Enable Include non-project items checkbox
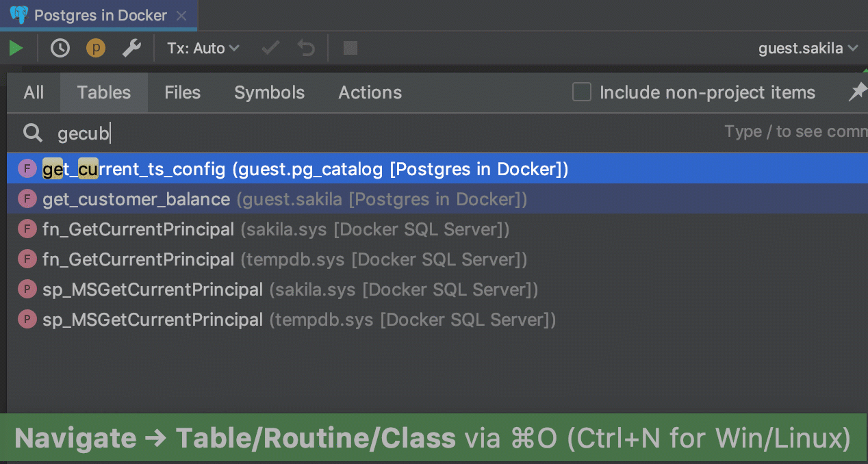This screenshot has width=868, height=464. point(582,92)
